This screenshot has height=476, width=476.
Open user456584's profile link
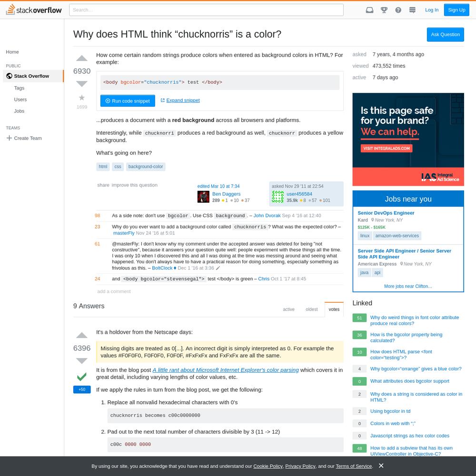(299, 194)
